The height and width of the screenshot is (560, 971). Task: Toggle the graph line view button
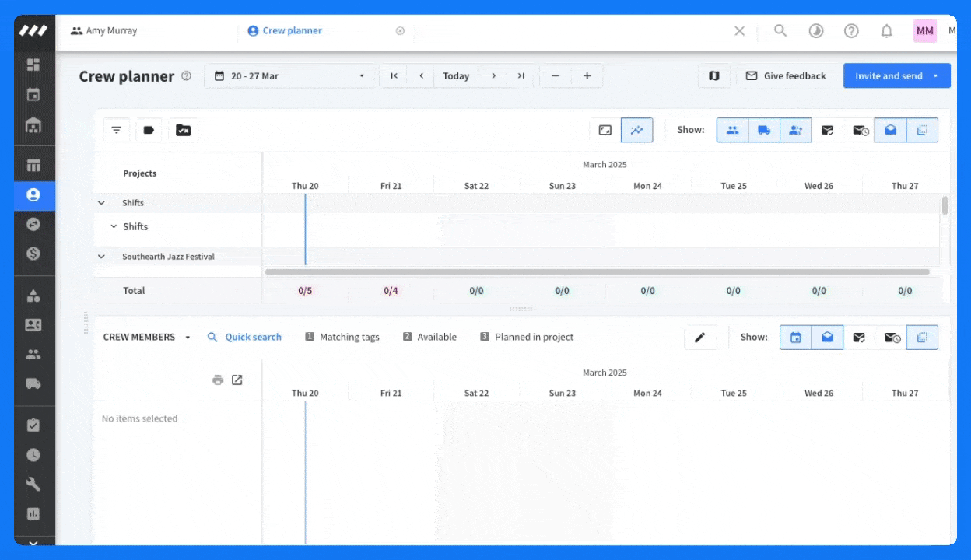click(636, 131)
